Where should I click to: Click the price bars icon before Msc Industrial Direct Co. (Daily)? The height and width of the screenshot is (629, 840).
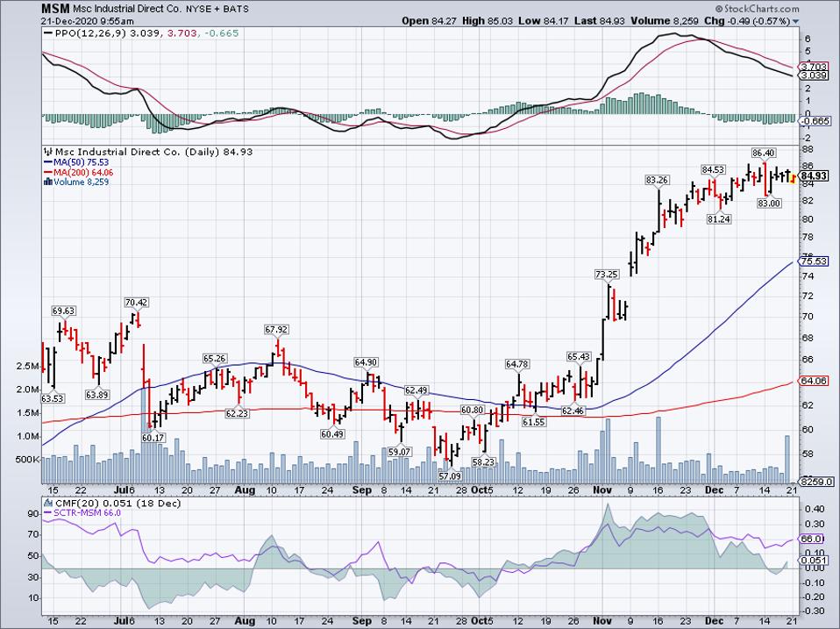[48, 152]
